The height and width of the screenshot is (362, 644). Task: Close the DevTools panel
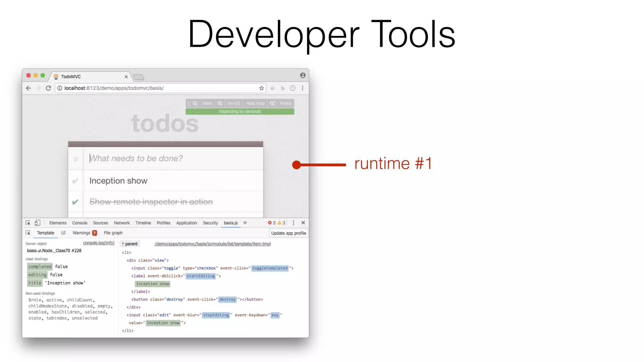[303, 223]
